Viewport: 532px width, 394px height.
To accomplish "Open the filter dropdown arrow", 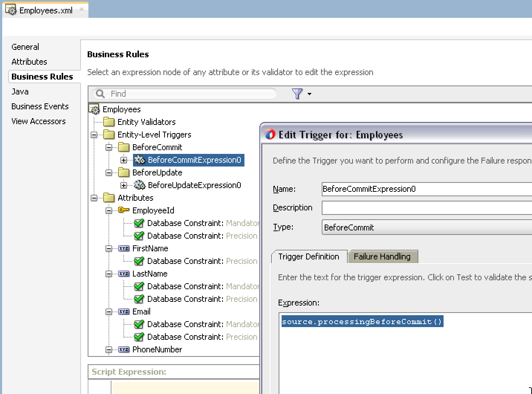I will [x=309, y=94].
